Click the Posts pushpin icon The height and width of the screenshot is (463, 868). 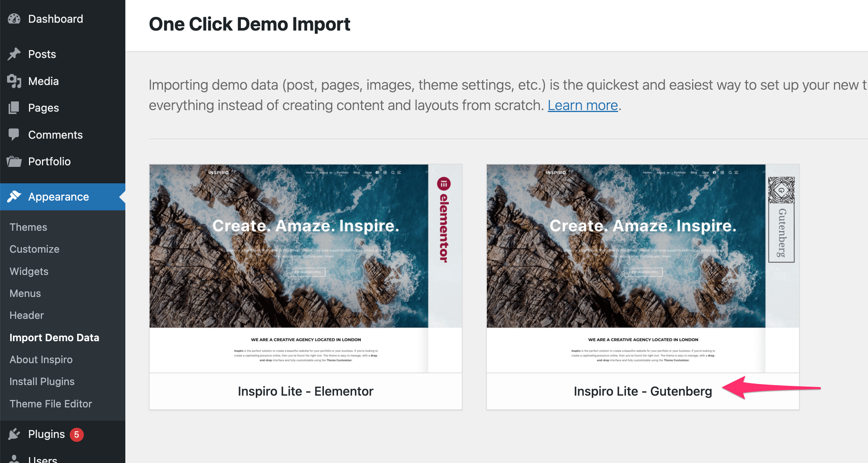14,54
